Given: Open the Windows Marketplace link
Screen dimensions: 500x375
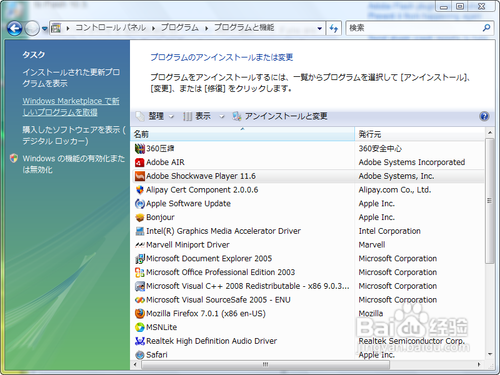Looking at the screenshot, I should [x=71, y=107].
